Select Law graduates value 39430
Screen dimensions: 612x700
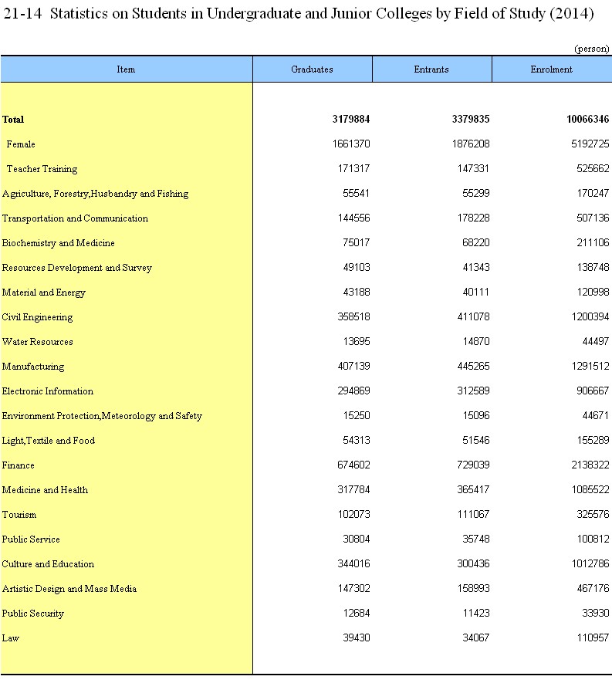[x=357, y=638]
